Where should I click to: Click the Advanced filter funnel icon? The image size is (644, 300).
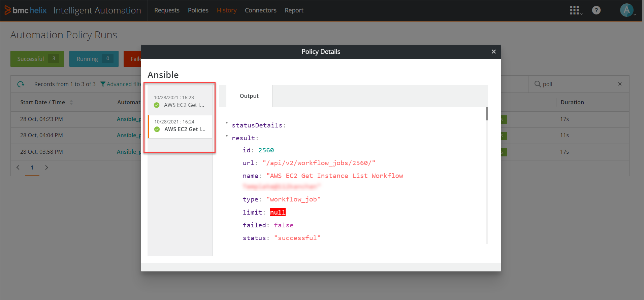click(x=103, y=84)
